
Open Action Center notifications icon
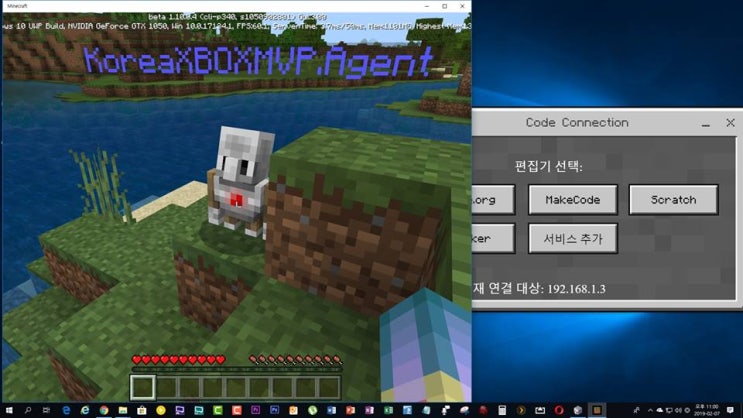click(730, 410)
